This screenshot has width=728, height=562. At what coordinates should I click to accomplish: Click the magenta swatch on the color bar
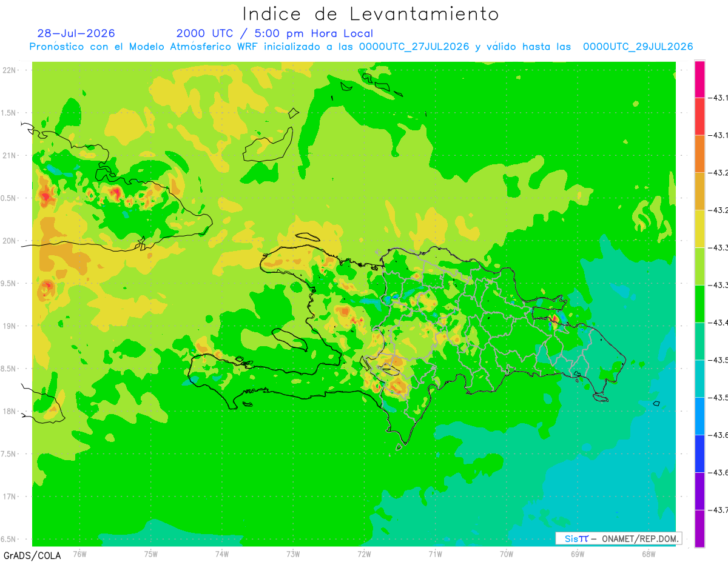699,79
